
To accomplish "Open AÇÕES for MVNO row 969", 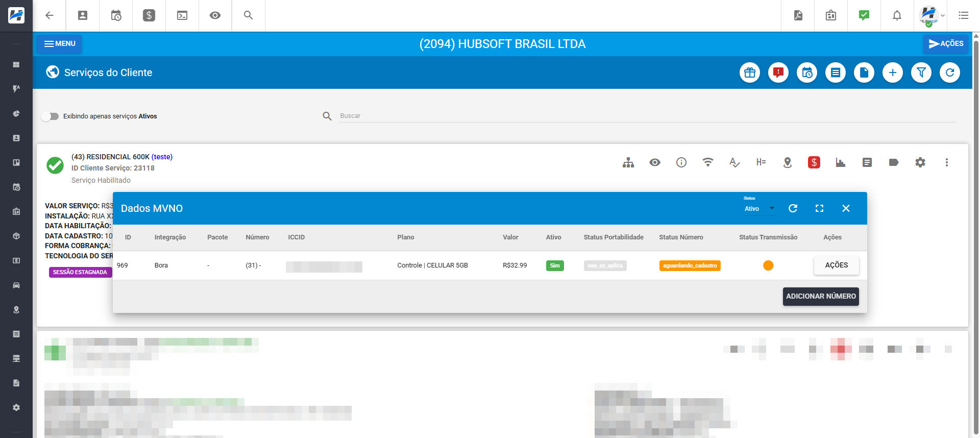I will 837,265.
